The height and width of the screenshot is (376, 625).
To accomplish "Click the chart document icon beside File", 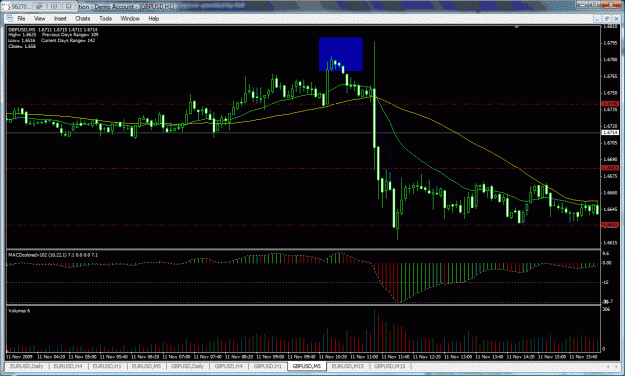I will 10,18.
